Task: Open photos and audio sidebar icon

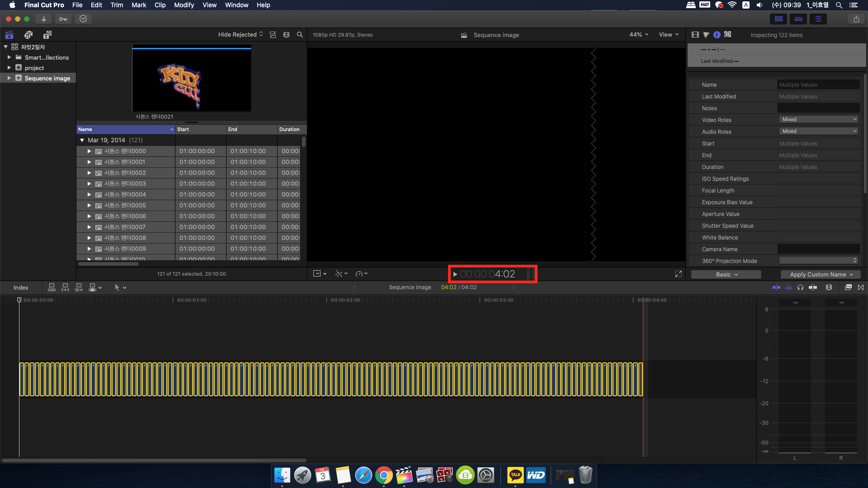Action: tap(28, 35)
